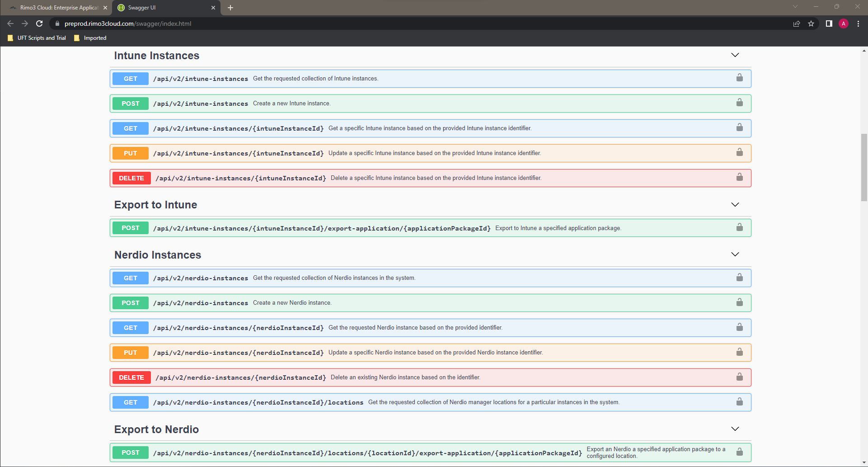The width and height of the screenshot is (868, 467).
Task: Open the browser share icon in address bar
Action: click(x=797, y=24)
